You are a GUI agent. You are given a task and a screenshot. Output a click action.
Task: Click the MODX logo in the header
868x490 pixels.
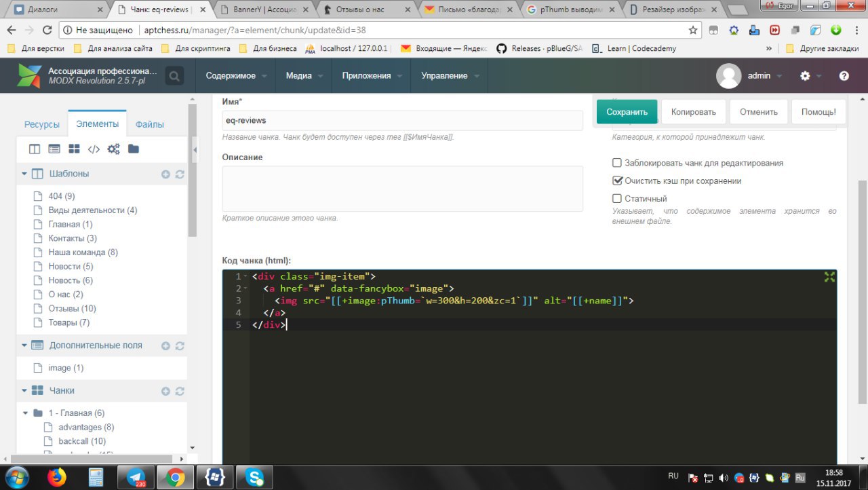tap(29, 76)
